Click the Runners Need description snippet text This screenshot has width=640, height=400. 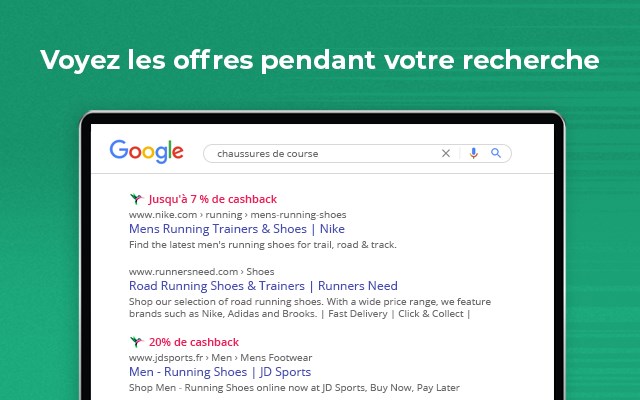(x=310, y=308)
